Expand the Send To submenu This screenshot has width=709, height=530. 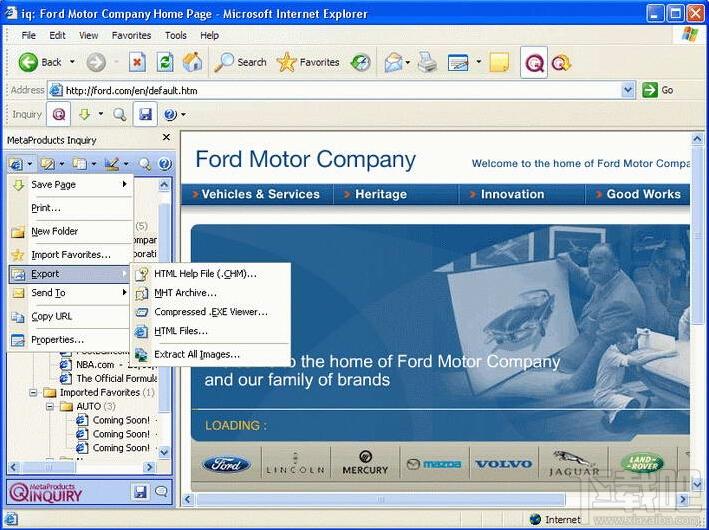pos(71,293)
